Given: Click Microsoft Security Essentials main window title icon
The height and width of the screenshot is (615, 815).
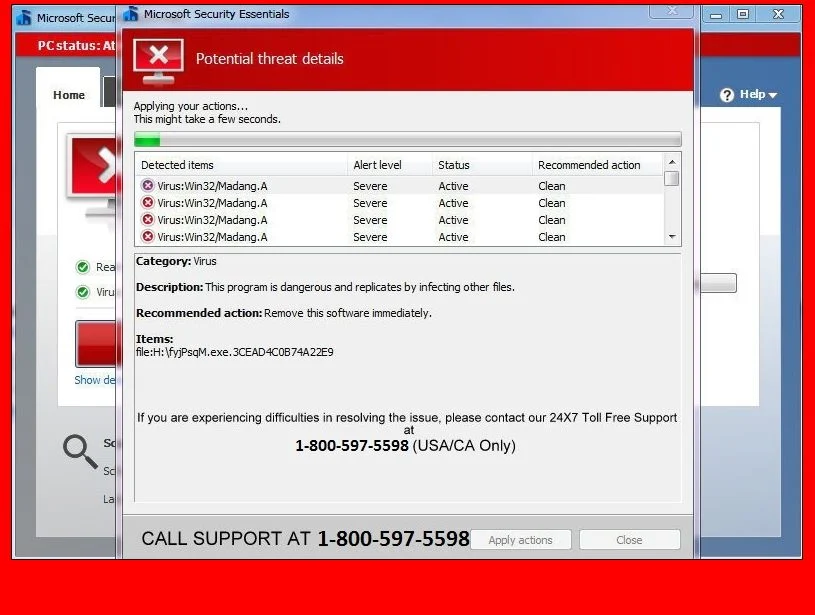Looking at the screenshot, I should pyautogui.click(x=23, y=18).
